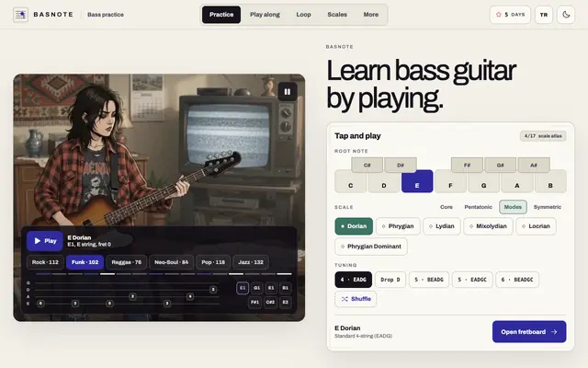Click 'Standard 4-string (EADG)' summary text
The width and height of the screenshot is (588, 368).
pyautogui.click(x=364, y=336)
